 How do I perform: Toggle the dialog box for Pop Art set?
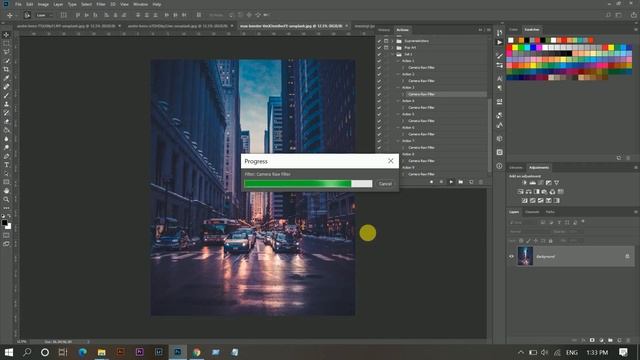(386, 48)
